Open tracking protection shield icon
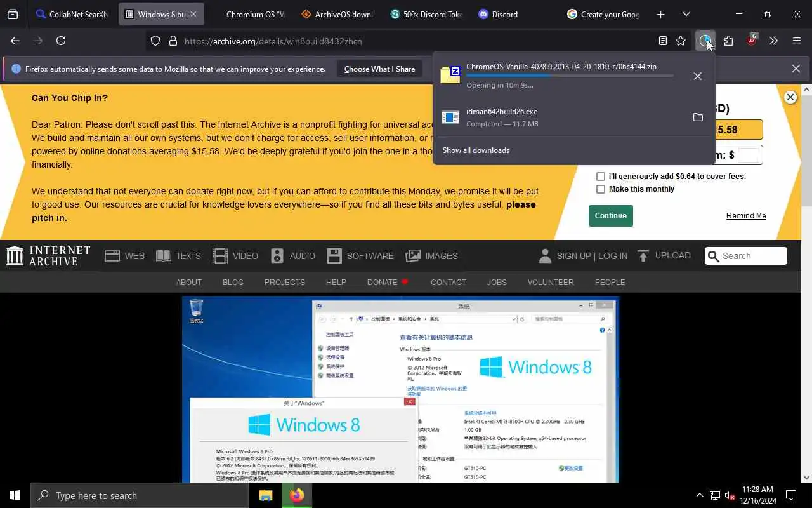 155,41
